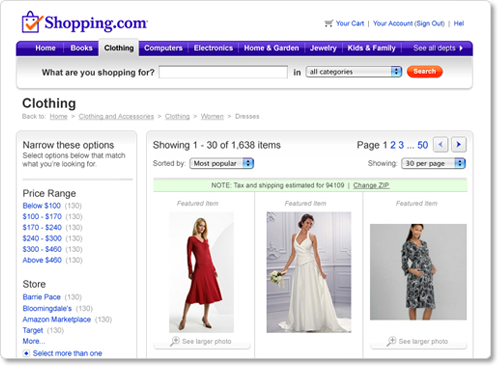Viewport: 498px width, 367px height.
Task: Filter by price $300 - $460
Action: click(42, 249)
